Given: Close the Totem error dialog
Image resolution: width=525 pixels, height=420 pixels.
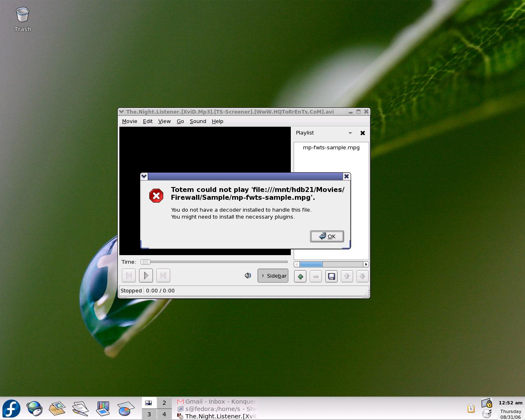Looking at the screenshot, I should pyautogui.click(x=347, y=176).
